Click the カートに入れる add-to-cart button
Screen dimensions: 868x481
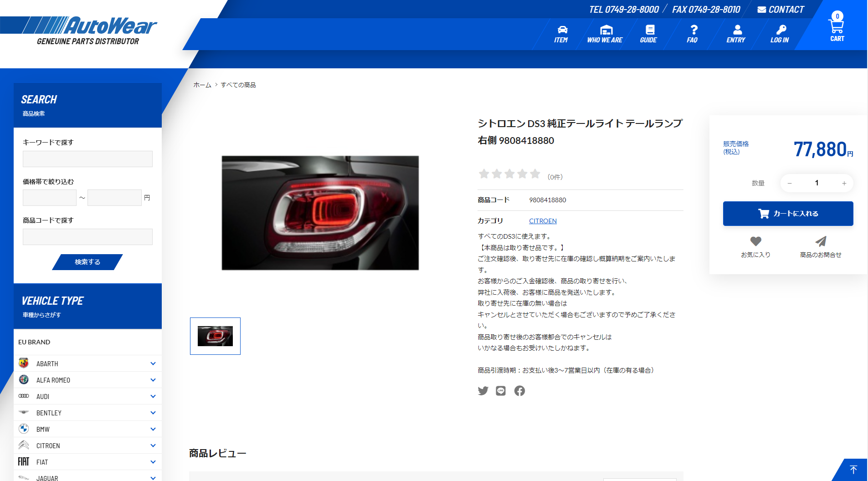[788, 214]
